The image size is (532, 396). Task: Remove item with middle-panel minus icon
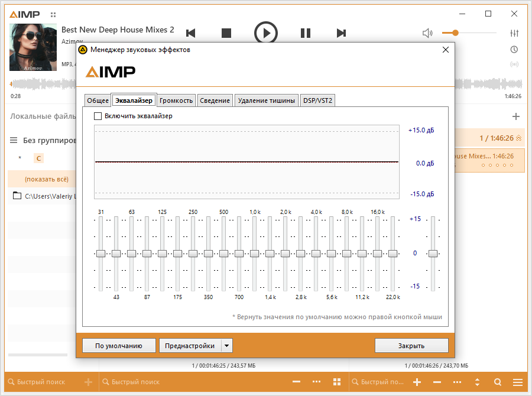click(296, 382)
